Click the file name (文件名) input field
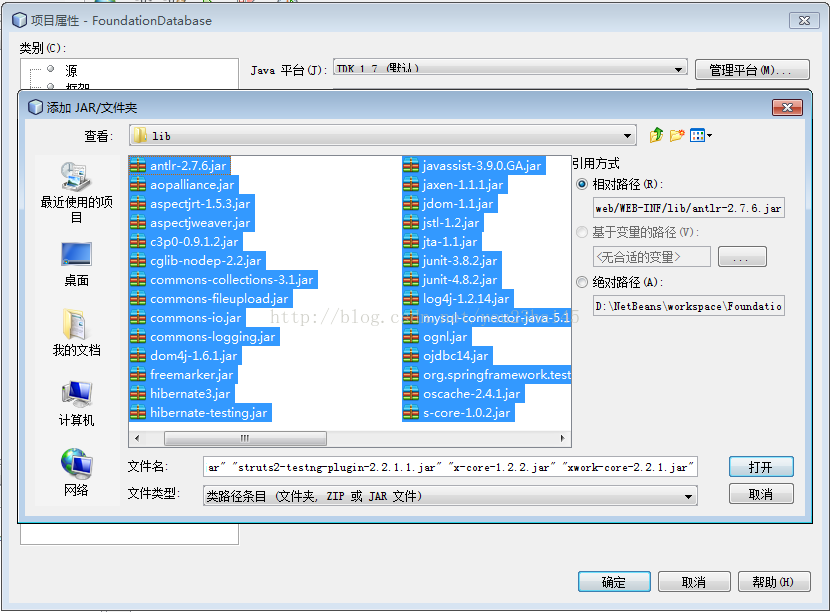Screen dimensions: 830x612 pos(450,467)
